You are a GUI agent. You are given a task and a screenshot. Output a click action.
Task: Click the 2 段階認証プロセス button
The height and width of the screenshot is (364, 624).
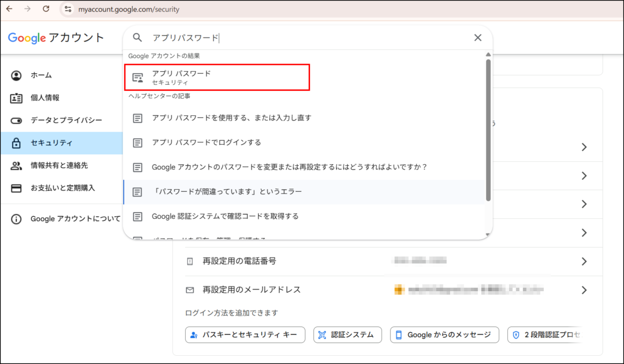(545, 335)
